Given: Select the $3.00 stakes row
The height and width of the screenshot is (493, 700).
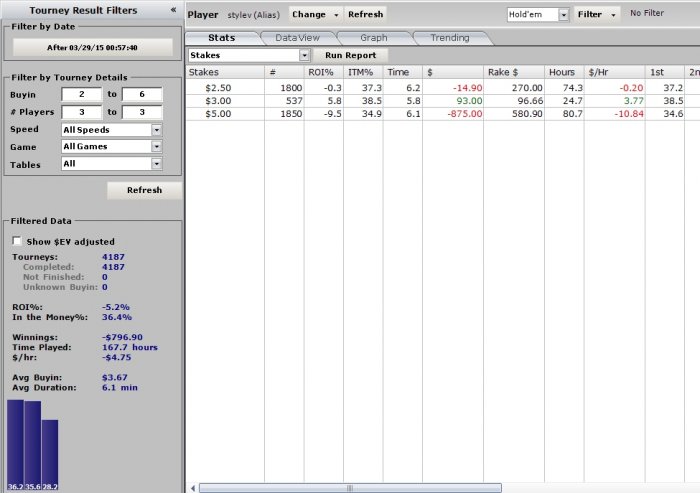Looking at the screenshot, I should tap(443, 101).
